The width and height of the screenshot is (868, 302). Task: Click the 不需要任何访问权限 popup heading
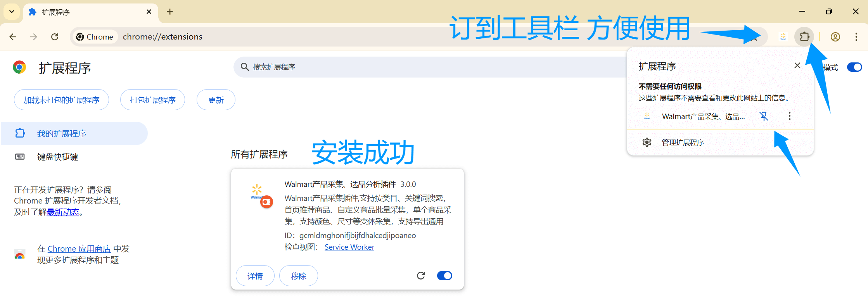click(x=670, y=86)
